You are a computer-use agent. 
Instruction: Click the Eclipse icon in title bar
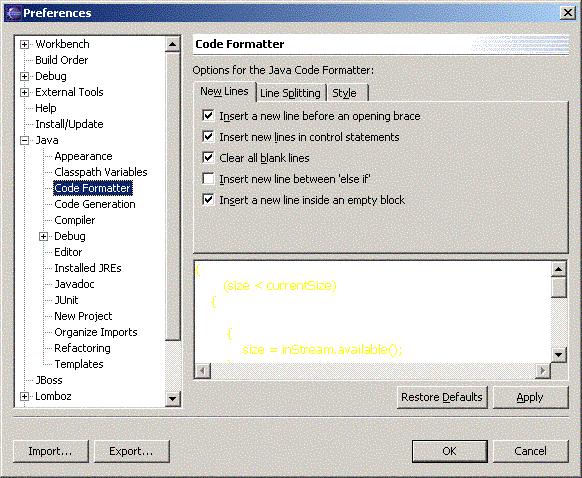tap(13, 13)
